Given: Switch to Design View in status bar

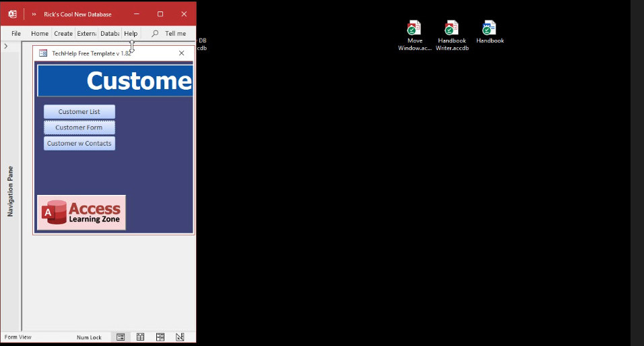Looking at the screenshot, I should (x=180, y=337).
